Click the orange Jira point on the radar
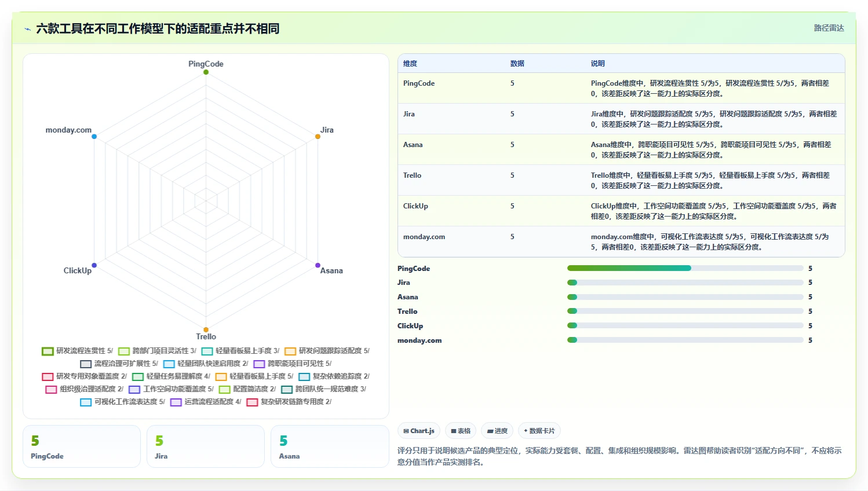 pyautogui.click(x=318, y=137)
